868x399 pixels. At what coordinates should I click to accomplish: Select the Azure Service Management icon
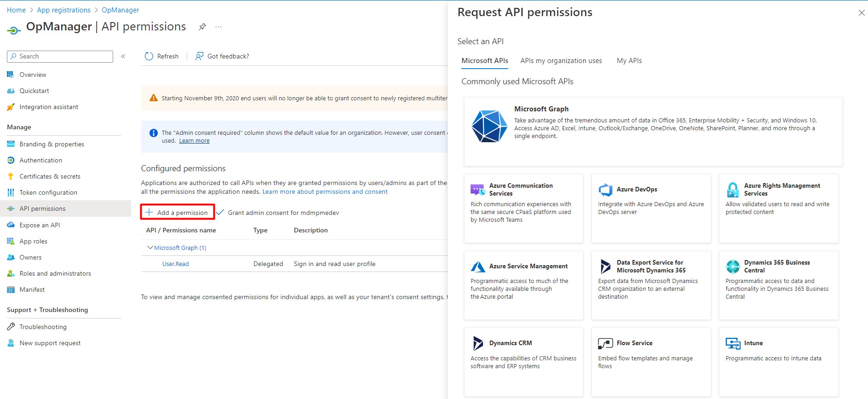coord(478,266)
